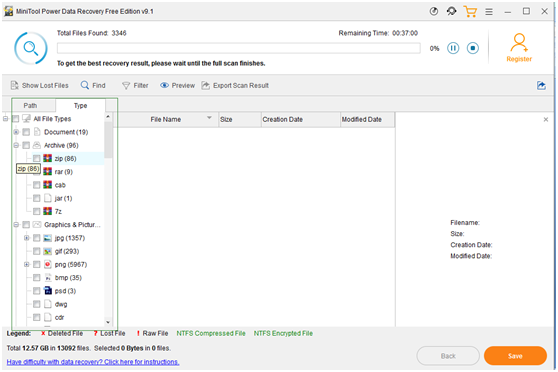Sort by Modified Date column header
558x372 pixels.
pyautogui.click(x=367, y=120)
